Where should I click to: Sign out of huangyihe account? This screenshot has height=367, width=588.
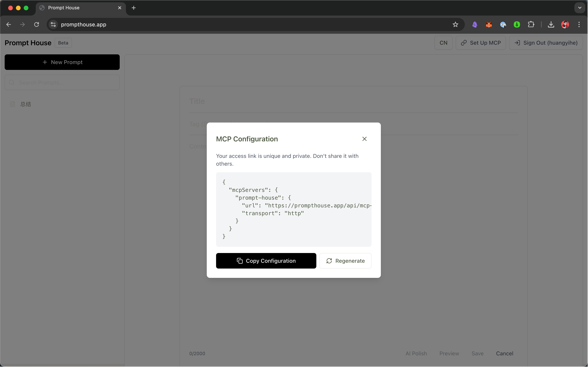pyautogui.click(x=546, y=43)
